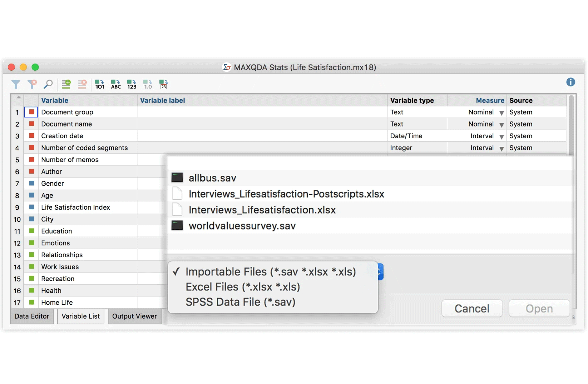Sort by the Measure column header
The image size is (588, 384).
(477, 100)
